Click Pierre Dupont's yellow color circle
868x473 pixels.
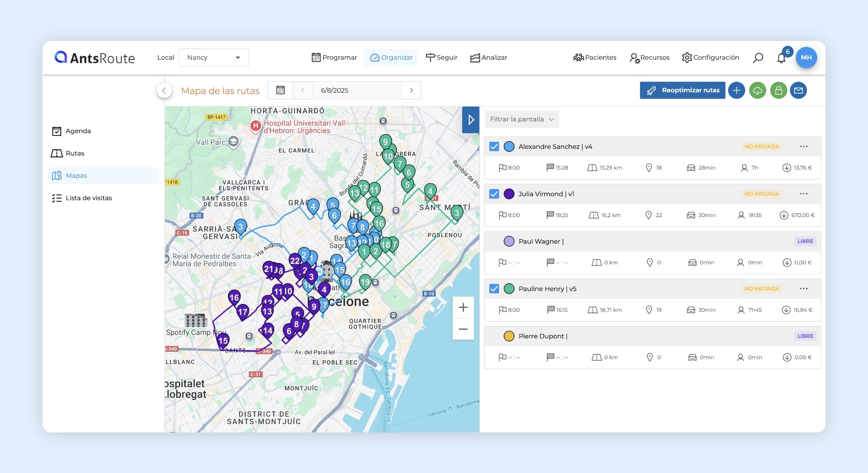tap(508, 336)
